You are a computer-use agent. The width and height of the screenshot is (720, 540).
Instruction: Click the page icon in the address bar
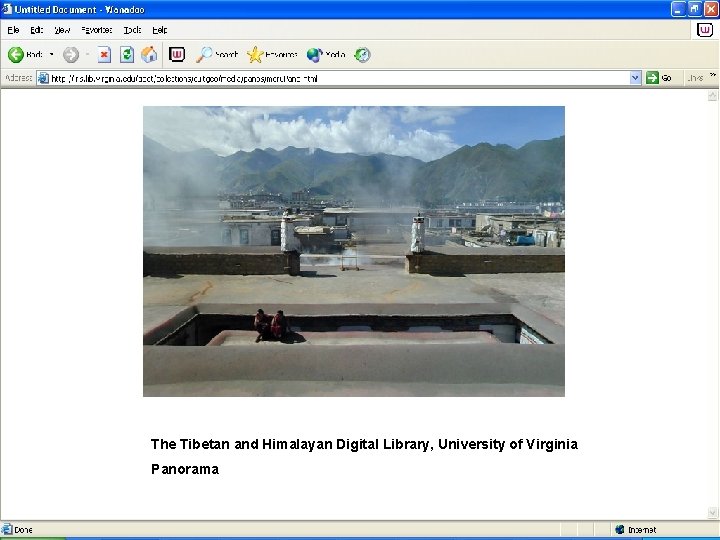[43, 78]
